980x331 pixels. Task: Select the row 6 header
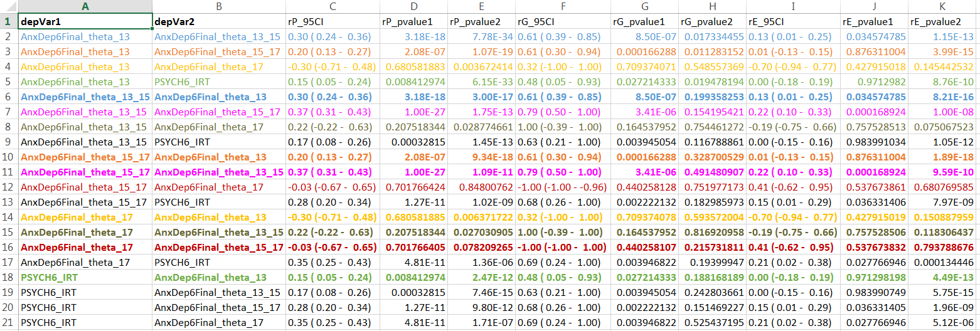click(x=9, y=97)
